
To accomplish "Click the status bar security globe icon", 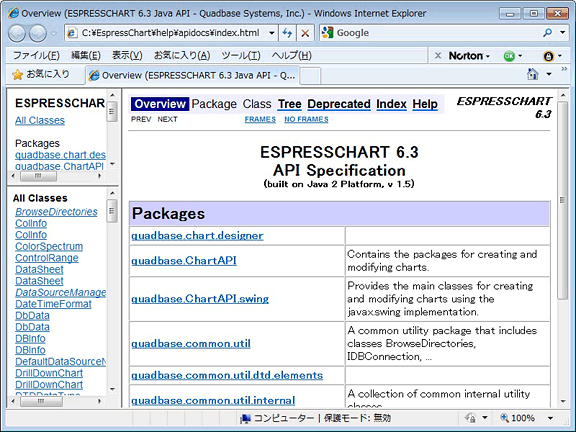I will point(471,418).
